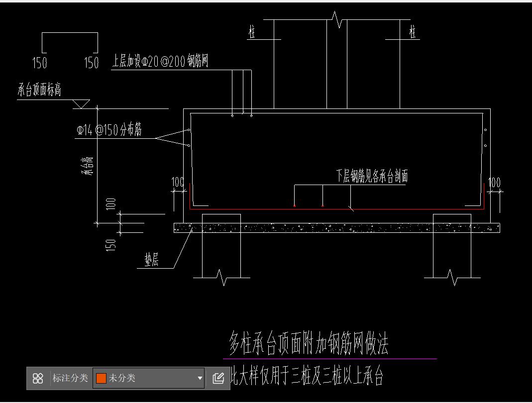The height and width of the screenshot is (403, 532).
Task: Click the title text 多柱承台顶面附加钢筋网做法
Action: click(x=309, y=343)
